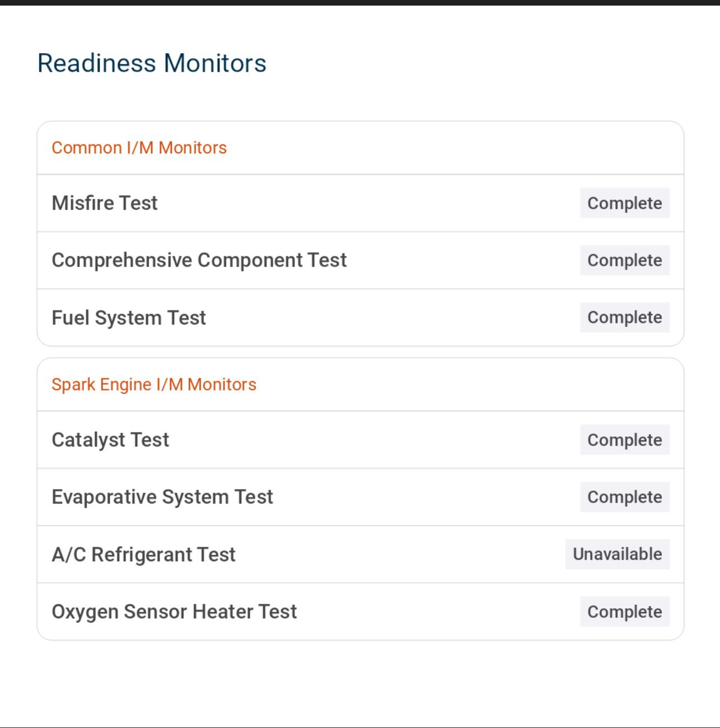The width and height of the screenshot is (720, 728).
Task: Open the A/C Refrigerant Test label
Action: pos(143,555)
